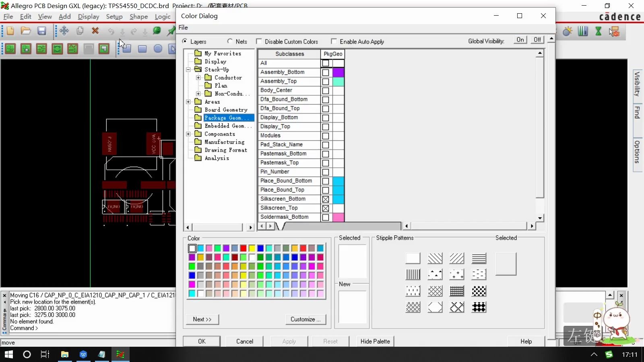Collapse the Stack-Up tree node

tap(188, 70)
